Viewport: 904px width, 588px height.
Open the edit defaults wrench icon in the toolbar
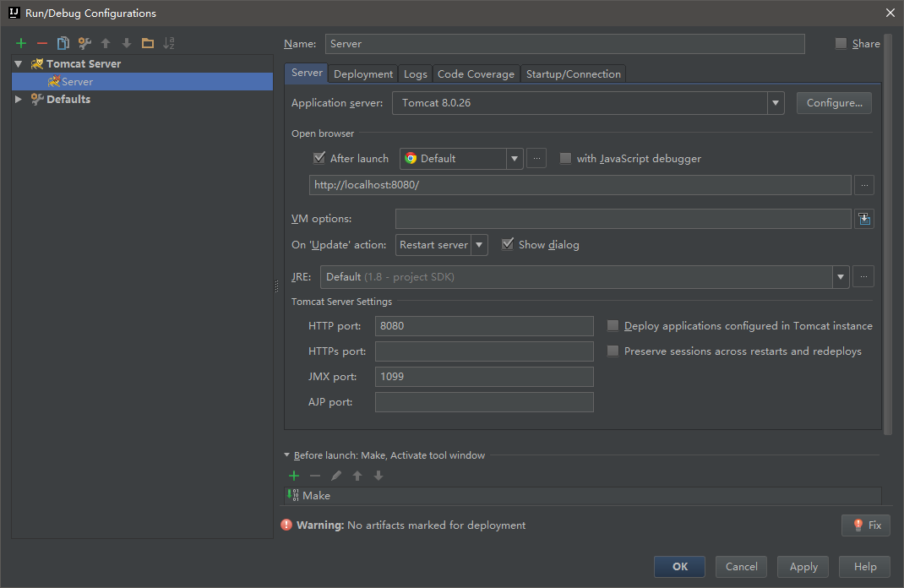tap(84, 43)
